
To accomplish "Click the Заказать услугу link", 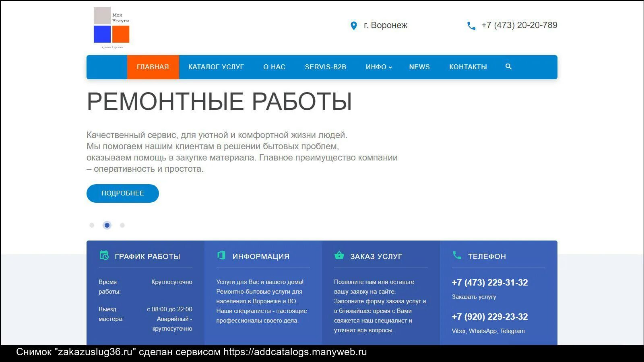I will (474, 297).
